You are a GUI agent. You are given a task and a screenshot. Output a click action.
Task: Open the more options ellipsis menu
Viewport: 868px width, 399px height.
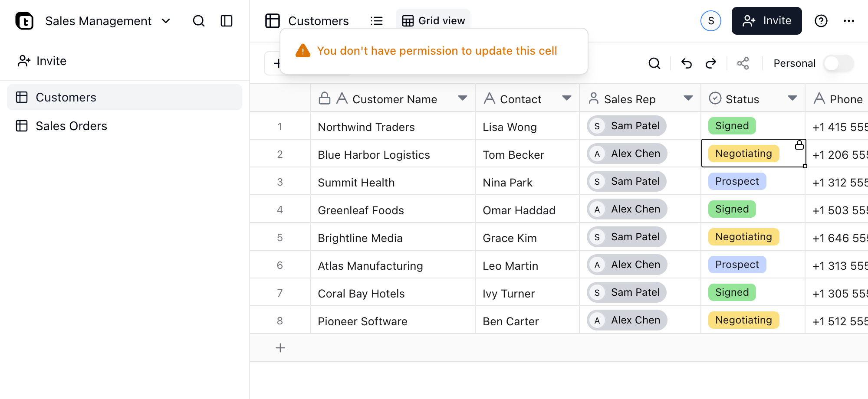click(849, 21)
